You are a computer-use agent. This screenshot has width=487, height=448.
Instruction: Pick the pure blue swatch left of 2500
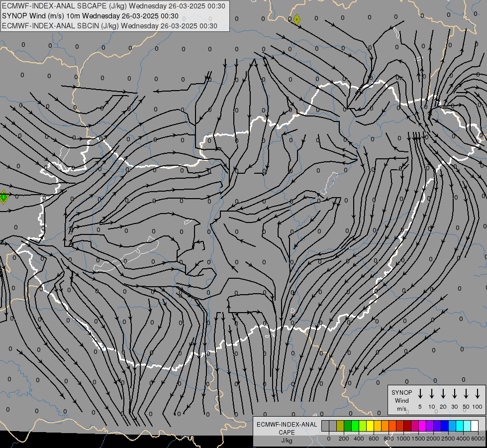[445, 426]
